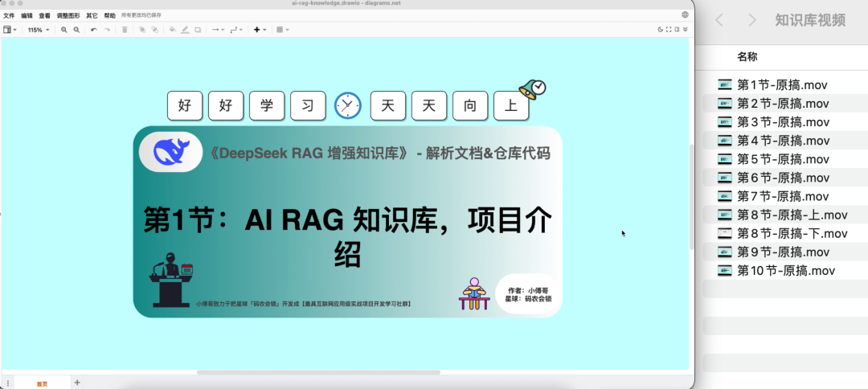Select the 向 character box

470,105
